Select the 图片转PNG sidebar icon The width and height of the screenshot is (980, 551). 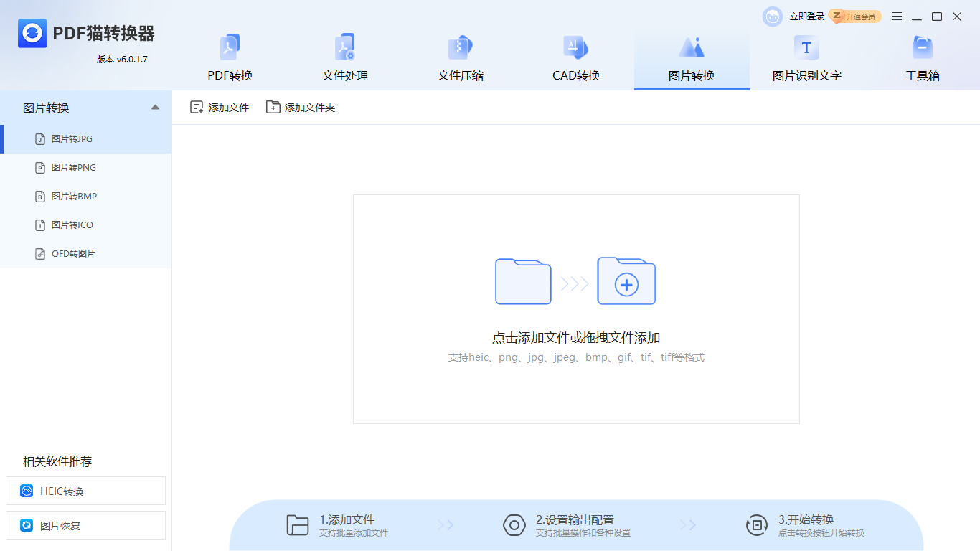pos(40,167)
